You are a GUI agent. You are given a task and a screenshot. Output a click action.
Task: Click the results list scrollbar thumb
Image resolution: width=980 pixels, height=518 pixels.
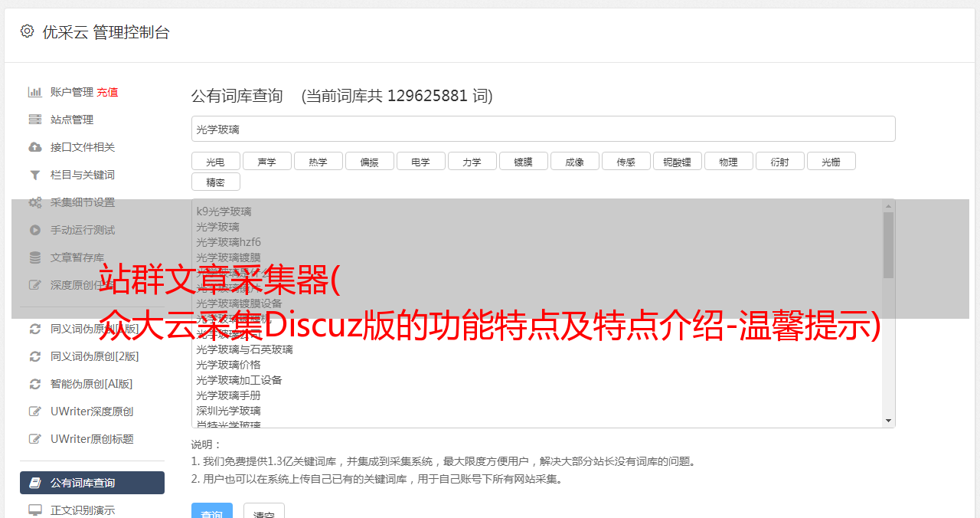pos(888,245)
